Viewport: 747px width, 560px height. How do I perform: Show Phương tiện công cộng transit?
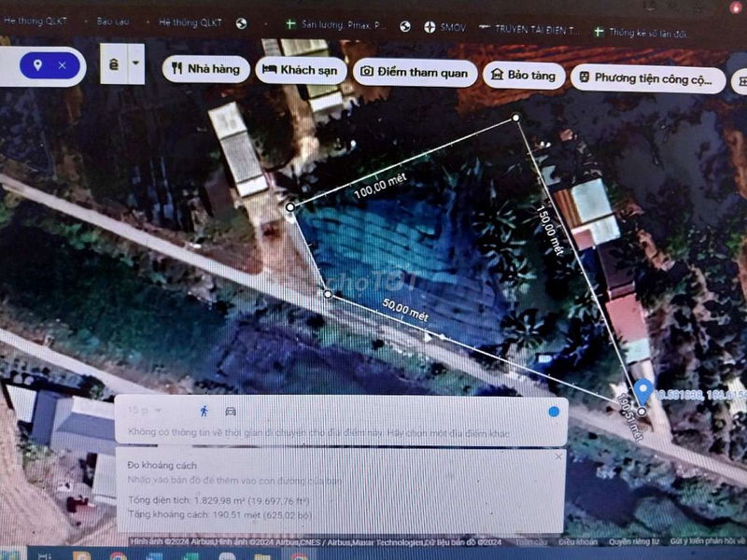(x=647, y=78)
